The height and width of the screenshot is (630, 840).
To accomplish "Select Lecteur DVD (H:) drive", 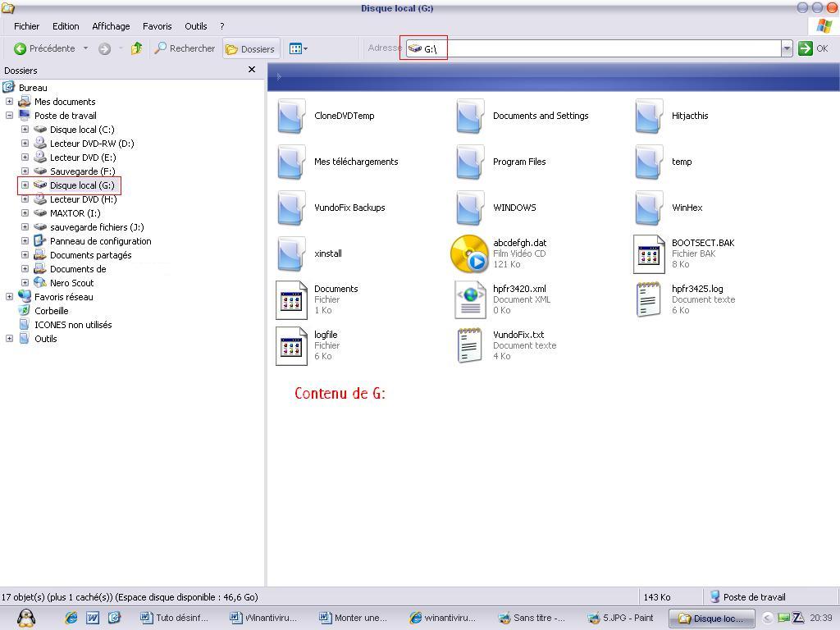I will [83, 199].
